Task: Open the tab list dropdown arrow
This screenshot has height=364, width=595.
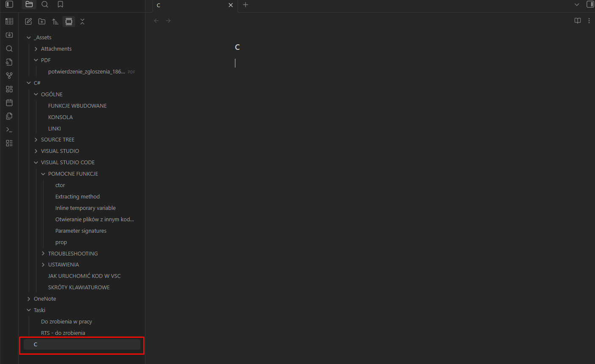Action: click(576, 5)
